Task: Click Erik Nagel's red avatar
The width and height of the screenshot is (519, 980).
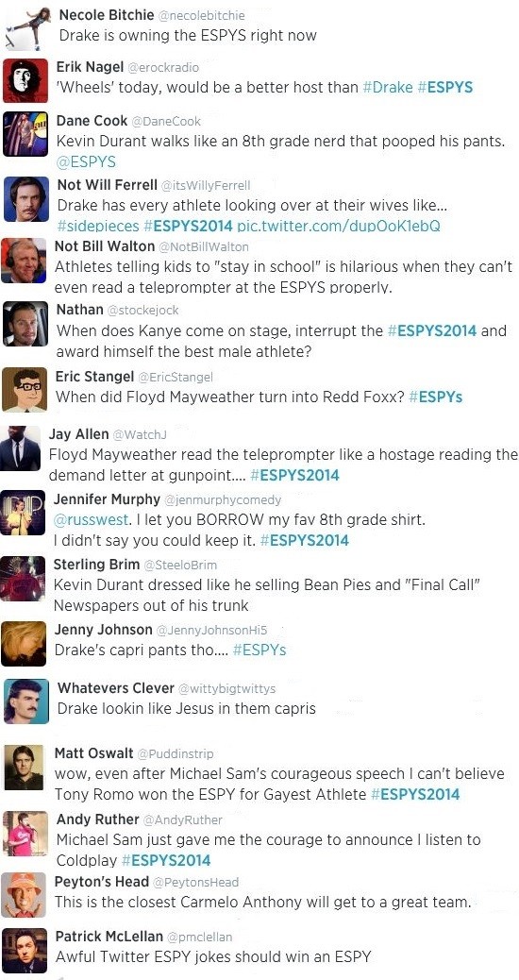Action: 25,80
